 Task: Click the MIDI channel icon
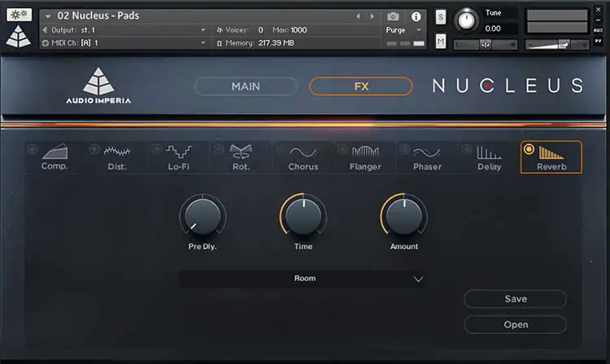click(x=45, y=43)
